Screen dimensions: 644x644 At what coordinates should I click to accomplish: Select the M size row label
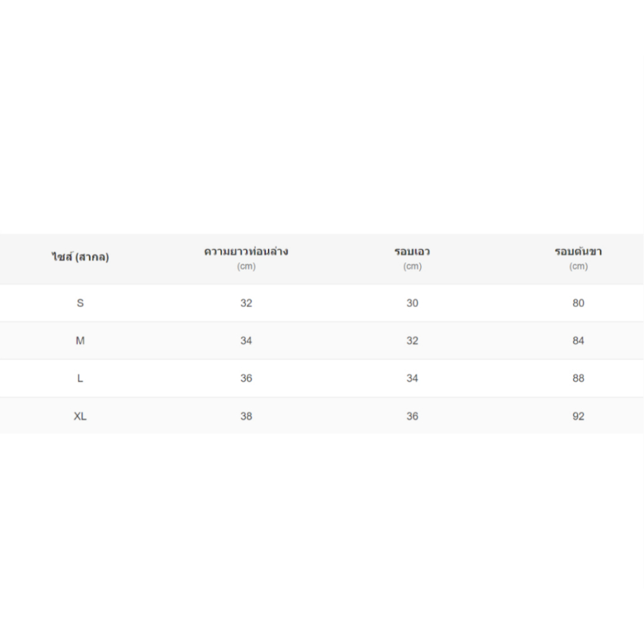pyautogui.click(x=80, y=340)
